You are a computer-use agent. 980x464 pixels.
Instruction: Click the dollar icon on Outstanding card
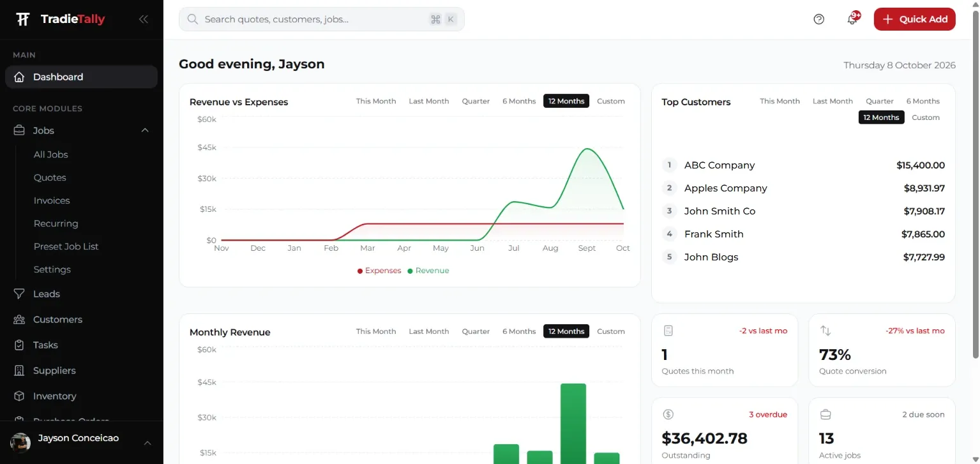point(668,414)
